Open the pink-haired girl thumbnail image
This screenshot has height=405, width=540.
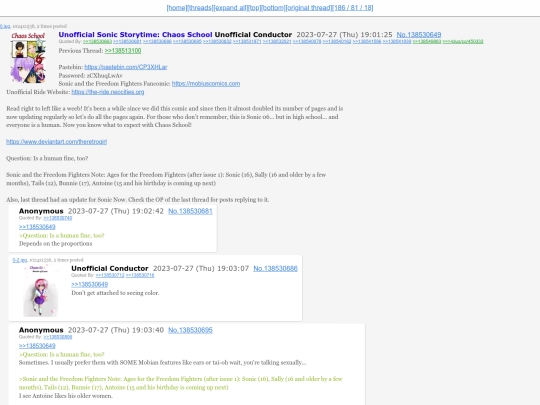40,291
